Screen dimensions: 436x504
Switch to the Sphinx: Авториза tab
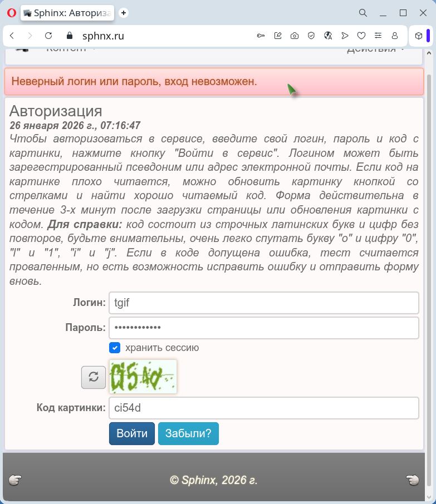click(67, 13)
